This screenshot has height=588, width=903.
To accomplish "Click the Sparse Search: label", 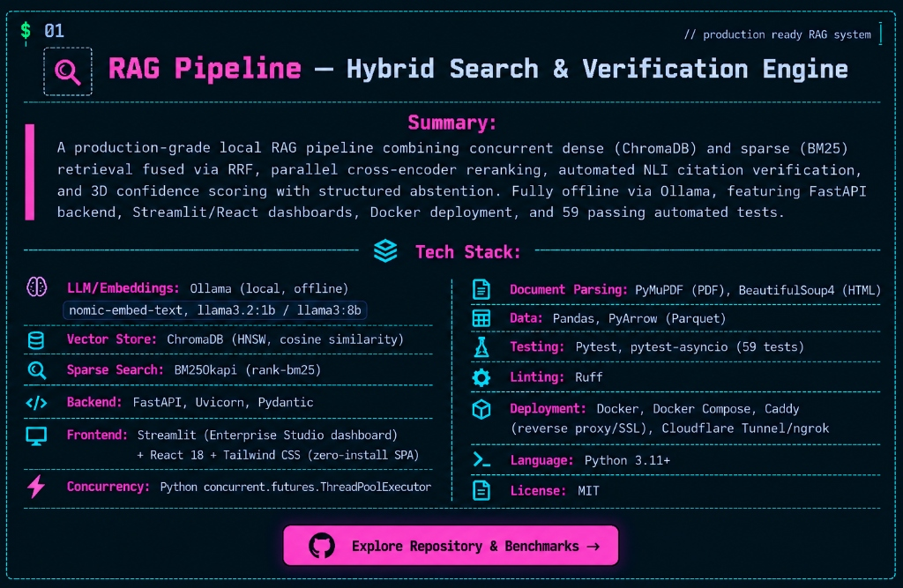I will [116, 369].
